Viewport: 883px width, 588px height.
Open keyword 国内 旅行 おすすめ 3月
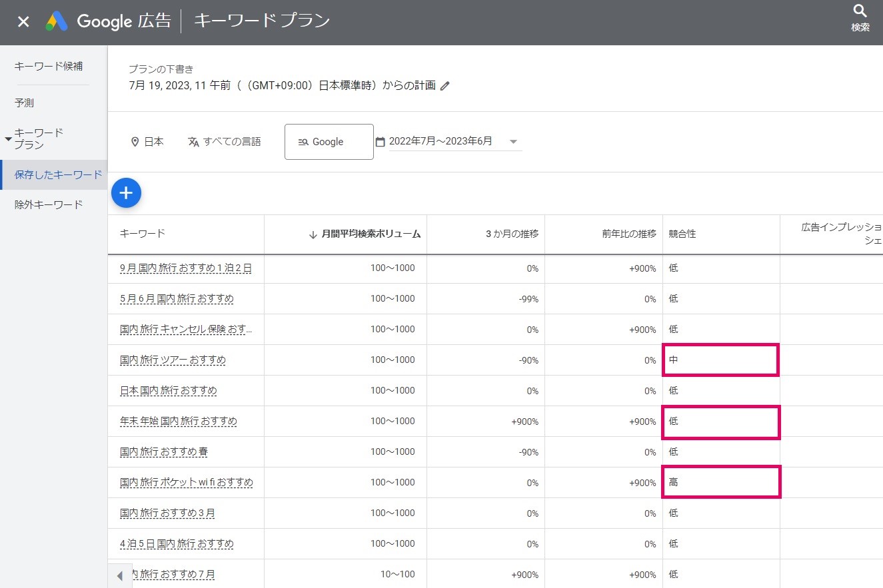point(167,513)
